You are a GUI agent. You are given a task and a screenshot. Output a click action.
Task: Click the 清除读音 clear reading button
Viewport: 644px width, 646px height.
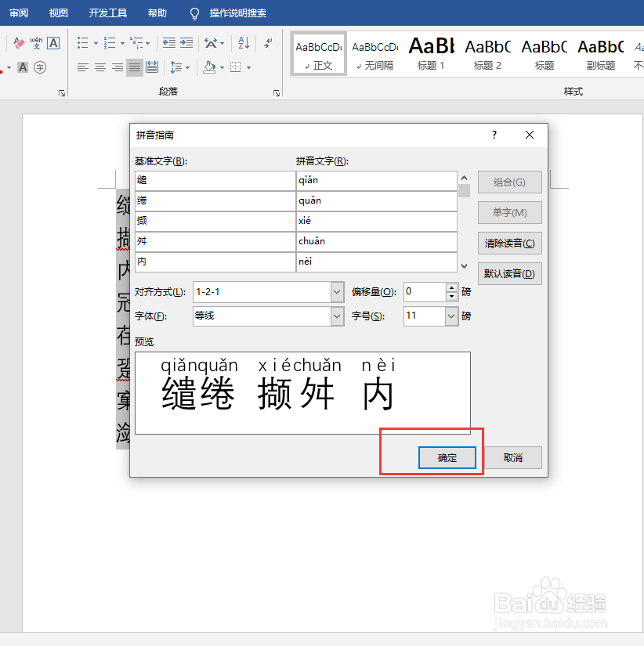pyautogui.click(x=509, y=243)
